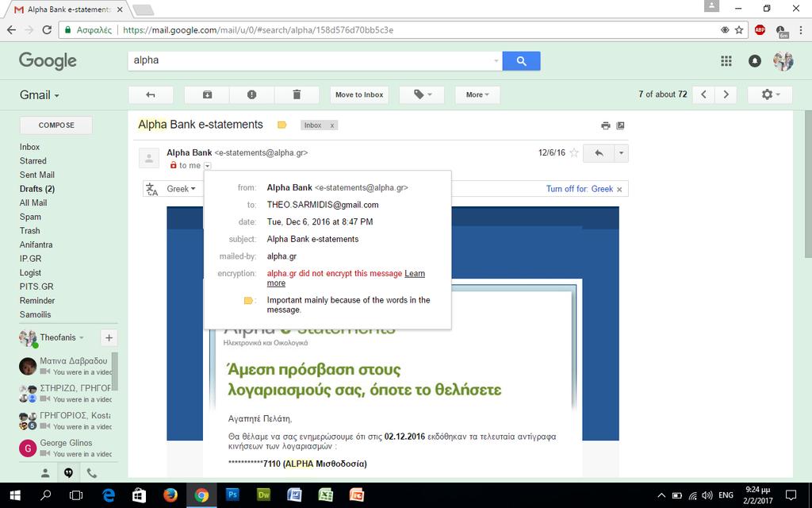Open chat with George Glinos
The width and height of the screenshot is (812, 508).
pos(67,448)
